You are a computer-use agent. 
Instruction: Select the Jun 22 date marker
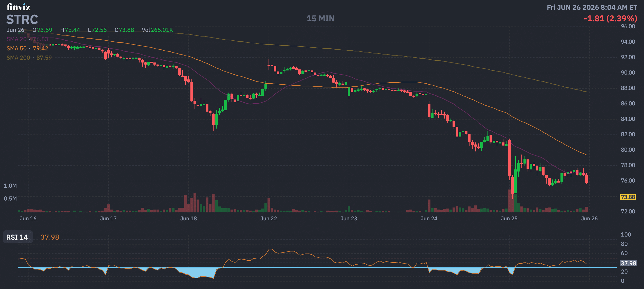coord(269,219)
